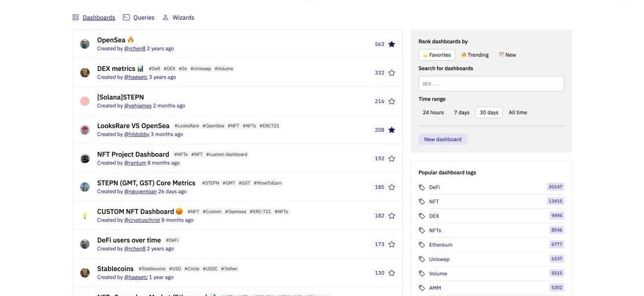The height and width of the screenshot is (296, 644).
Task: Star the [Solana]STEPN dashboard
Action: click(x=392, y=101)
